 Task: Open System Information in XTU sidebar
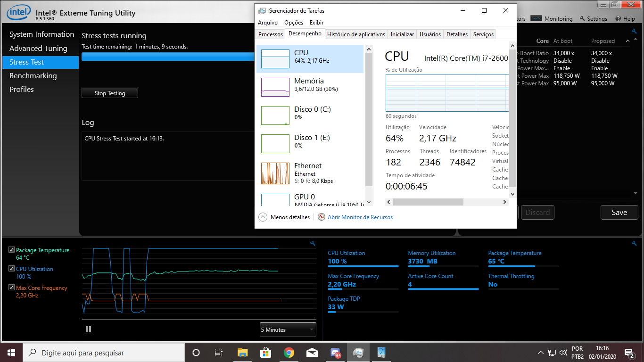pyautogui.click(x=41, y=34)
